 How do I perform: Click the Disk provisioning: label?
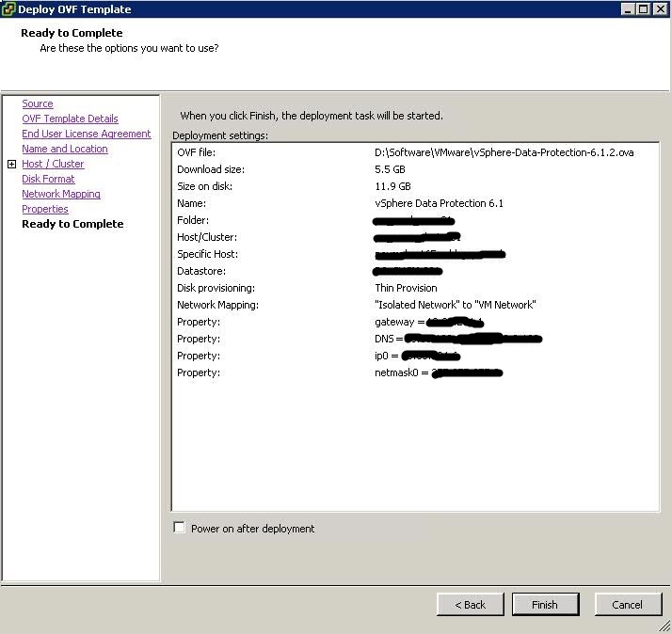click(216, 288)
